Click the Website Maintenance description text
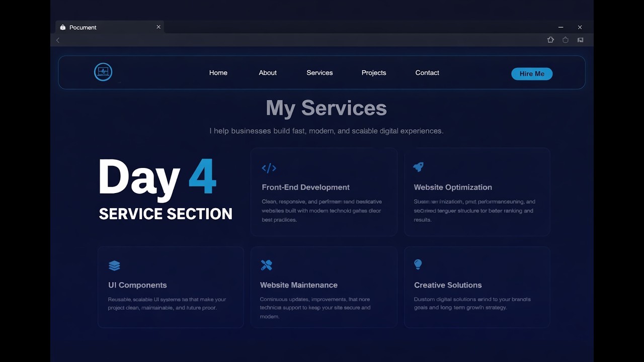Screen dimensions: 644x362 coord(315,308)
